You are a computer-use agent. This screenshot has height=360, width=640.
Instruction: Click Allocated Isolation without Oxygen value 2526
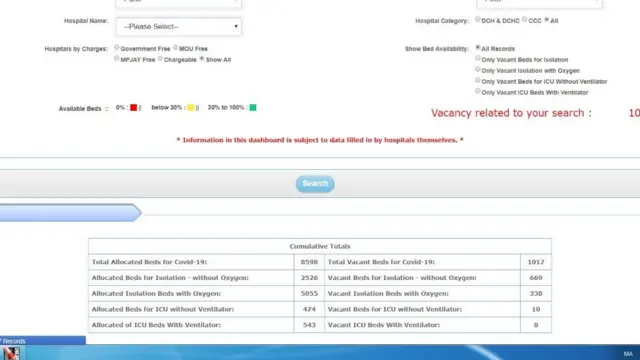(x=309, y=278)
